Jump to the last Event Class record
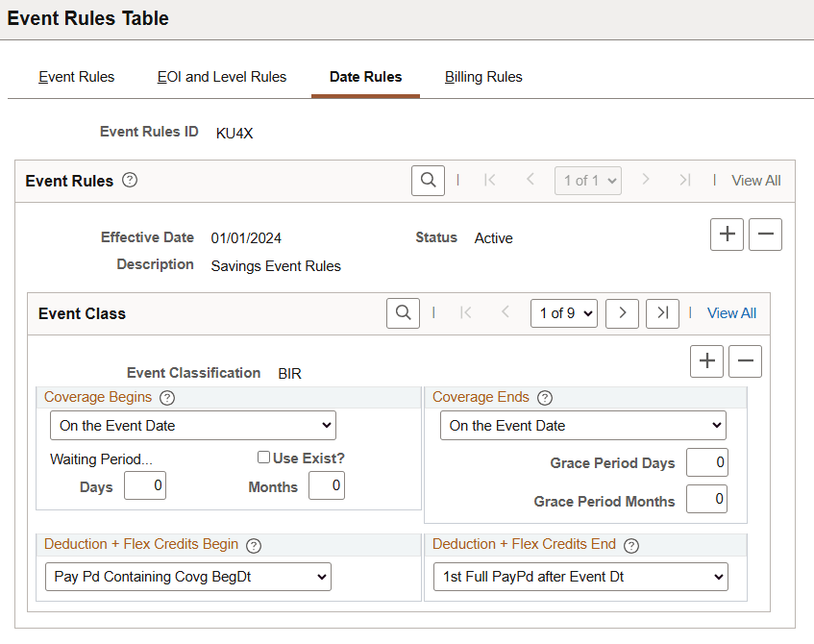Viewport: 814px width, 644px height. point(661,312)
